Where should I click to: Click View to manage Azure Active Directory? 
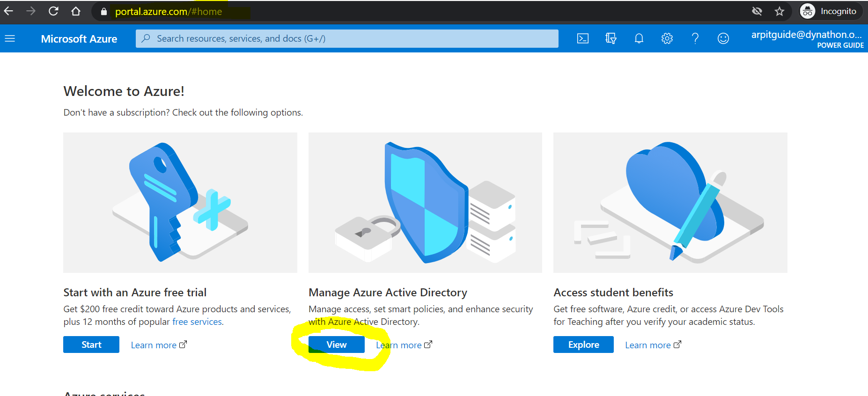(337, 345)
